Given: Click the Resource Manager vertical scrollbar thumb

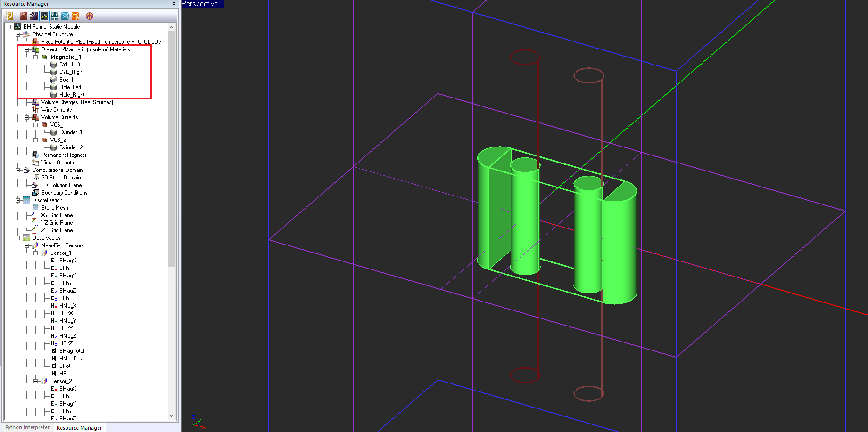Looking at the screenshot, I should (x=172, y=149).
